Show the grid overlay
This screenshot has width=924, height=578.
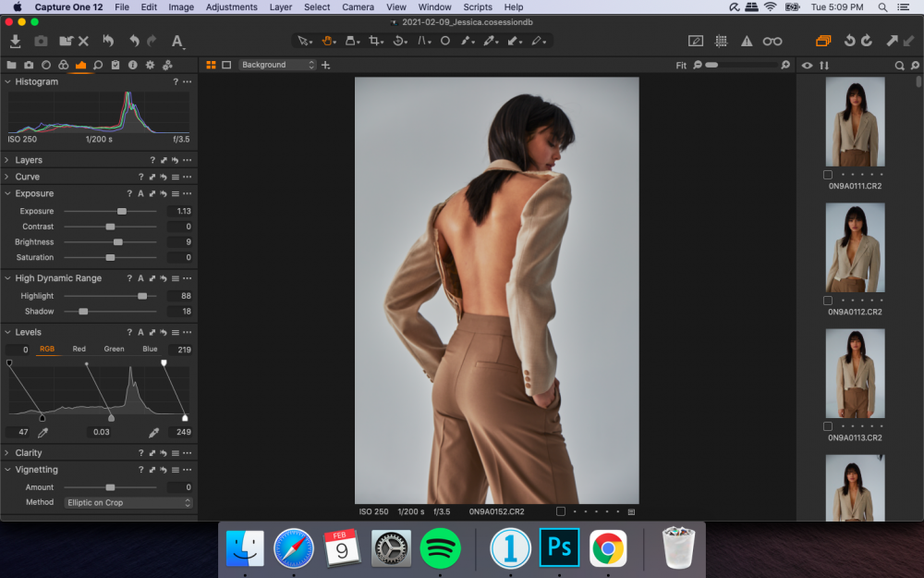722,41
